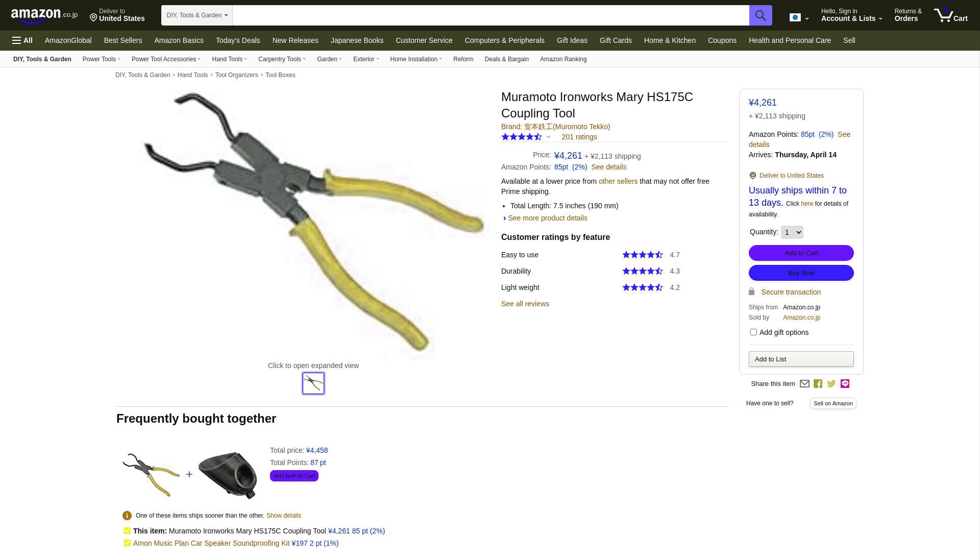This screenshot has height=560, width=980.
Task: Go to Amazon.co.jp home logo
Action: (x=44, y=15)
